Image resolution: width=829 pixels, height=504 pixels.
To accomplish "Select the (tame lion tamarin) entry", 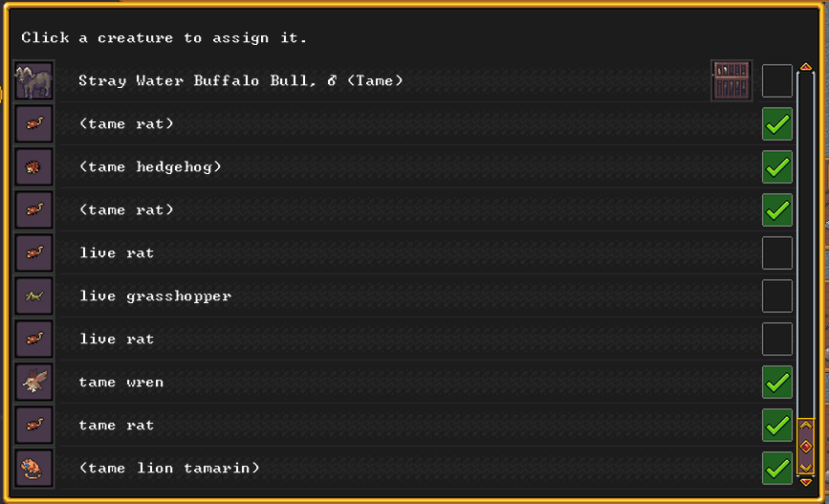I will pos(169,469).
